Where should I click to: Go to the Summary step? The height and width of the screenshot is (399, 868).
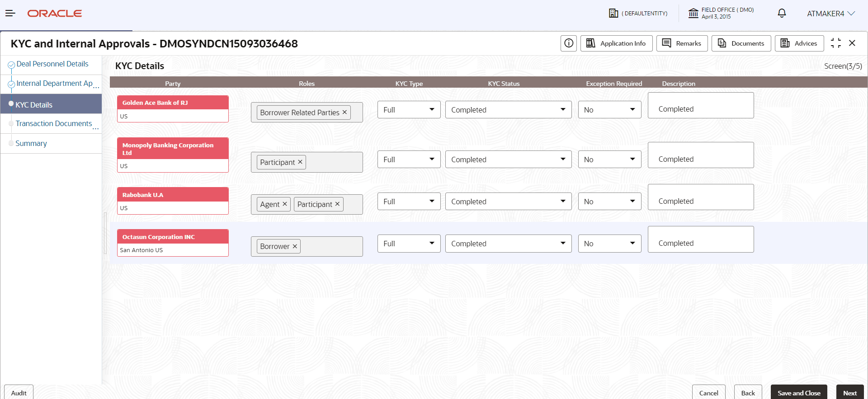pos(31,143)
